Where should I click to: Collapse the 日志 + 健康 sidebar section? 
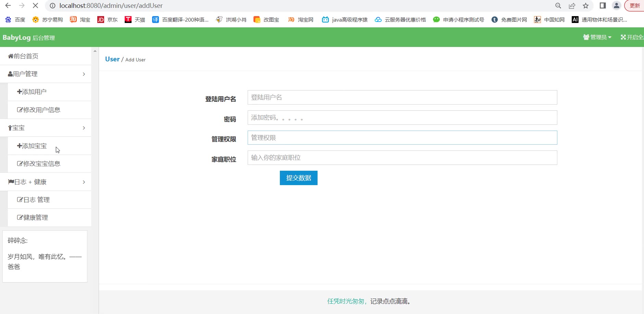pyautogui.click(x=46, y=182)
